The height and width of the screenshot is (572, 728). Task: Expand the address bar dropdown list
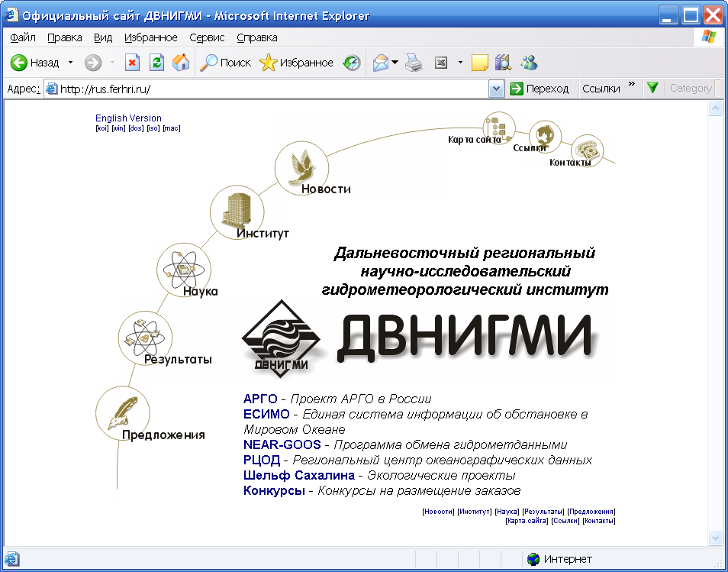pos(496,89)
